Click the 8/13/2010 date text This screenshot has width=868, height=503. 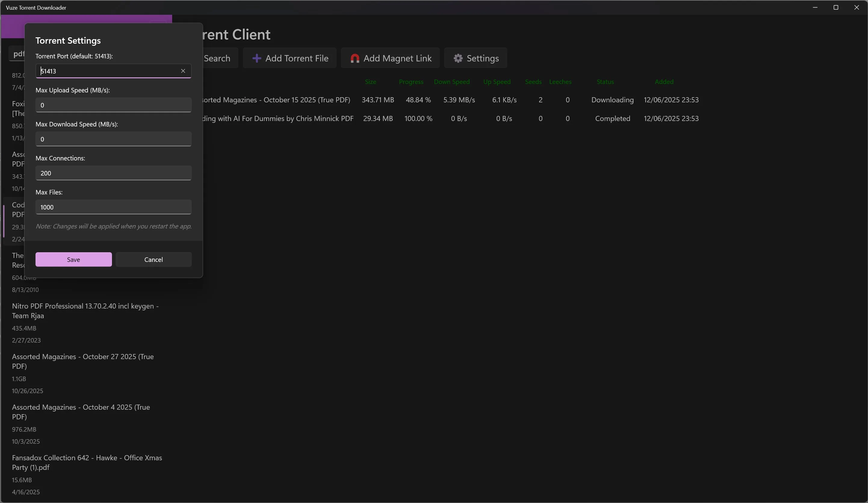tap(26, 290)
